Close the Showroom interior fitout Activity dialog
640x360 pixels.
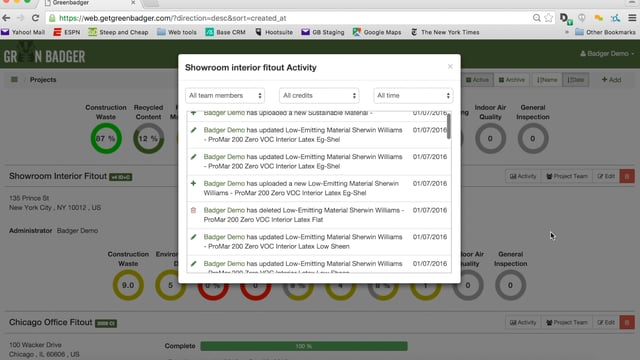pyautogui.click(x=450, y=66)
